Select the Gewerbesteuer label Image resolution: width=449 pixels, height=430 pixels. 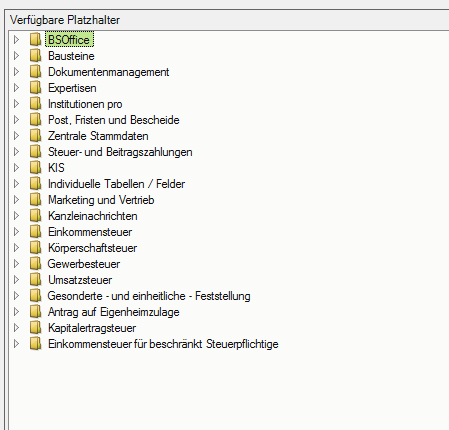pyautogui.click(x=84, y=264)
